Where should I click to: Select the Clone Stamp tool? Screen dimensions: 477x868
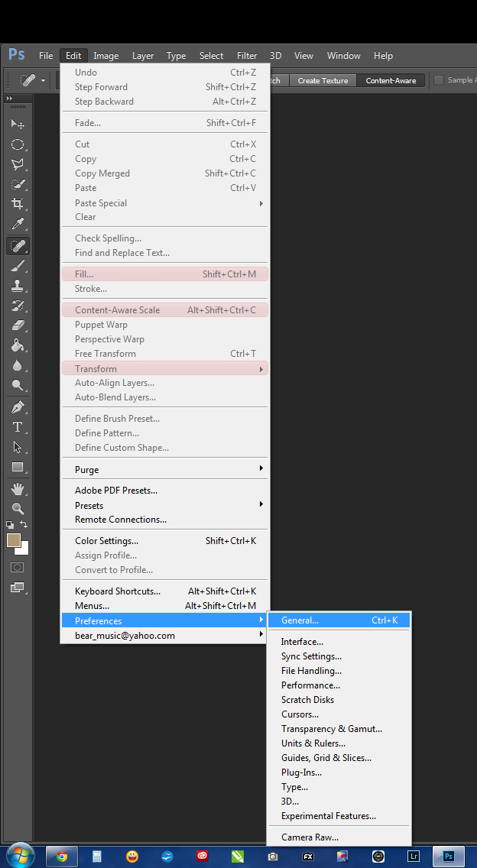(18, 286)
